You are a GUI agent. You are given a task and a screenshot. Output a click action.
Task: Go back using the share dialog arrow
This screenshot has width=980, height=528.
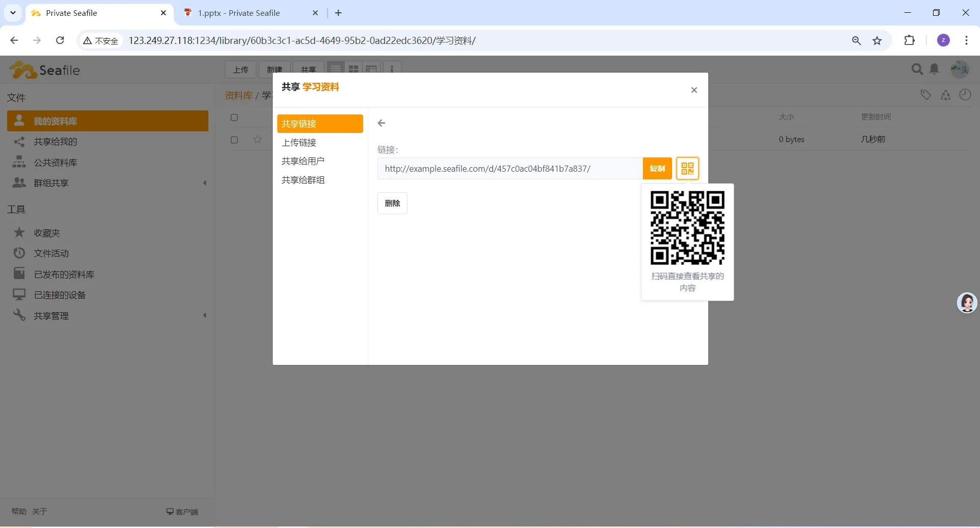coord(381,123)
